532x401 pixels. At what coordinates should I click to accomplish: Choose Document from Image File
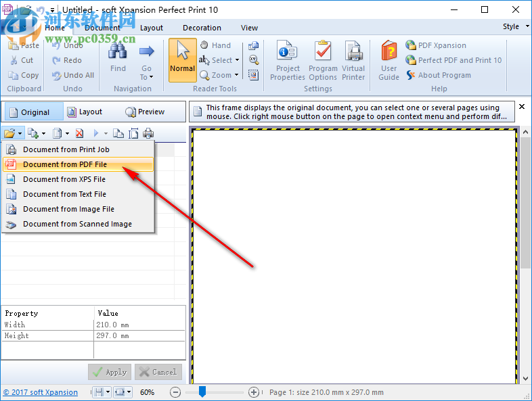point(78,209)
